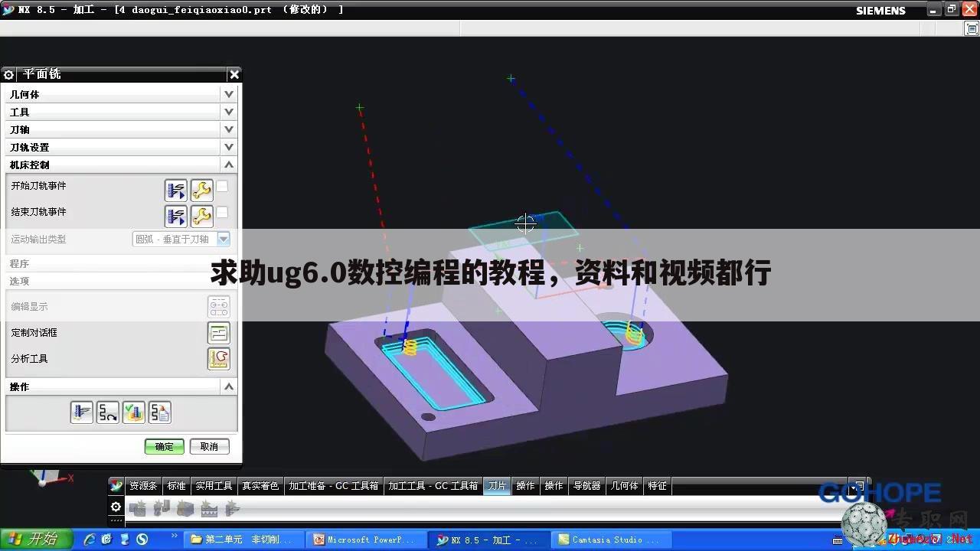Open the 分析工具 icon
The width and height of the screenshot is (980, 551).
tap(218, 358)
